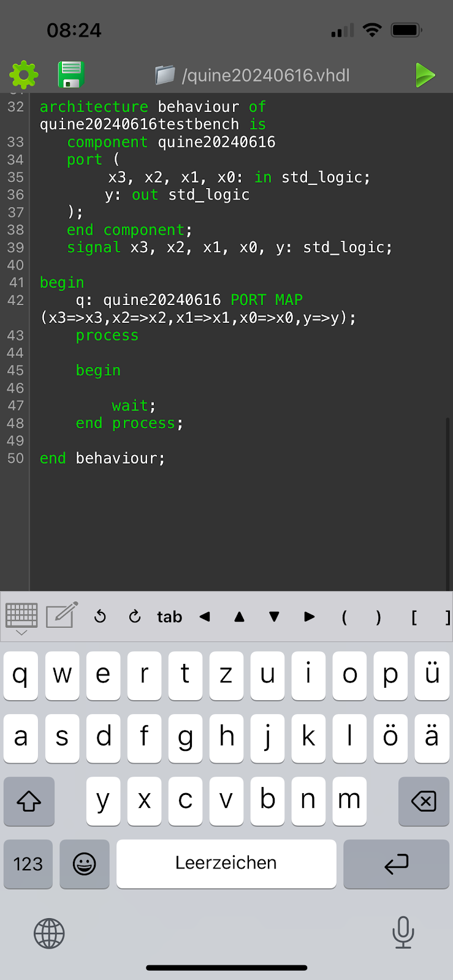Switch keyboard language with the globe icon
Screen dimensions: 453x980
pyautogui.click(x=49, y=933)
